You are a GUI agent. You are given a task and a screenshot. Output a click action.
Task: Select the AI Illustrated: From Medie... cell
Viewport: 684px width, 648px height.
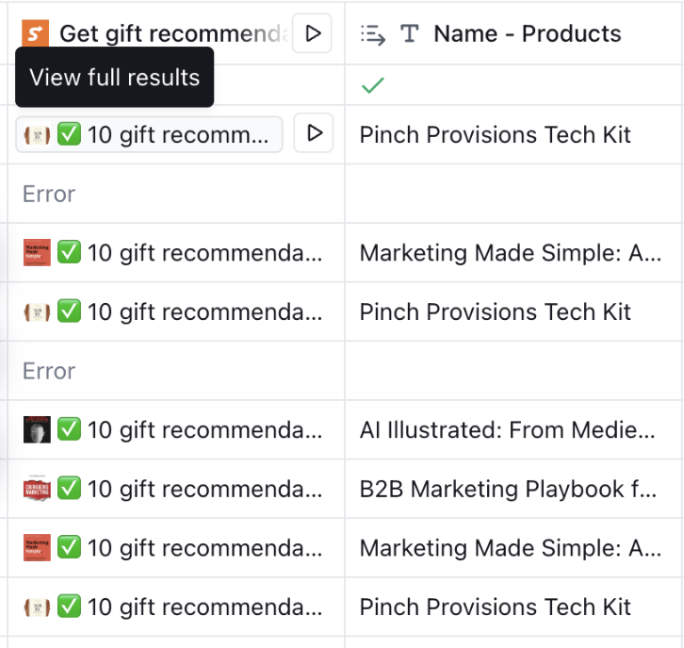(x=514, y=430)
